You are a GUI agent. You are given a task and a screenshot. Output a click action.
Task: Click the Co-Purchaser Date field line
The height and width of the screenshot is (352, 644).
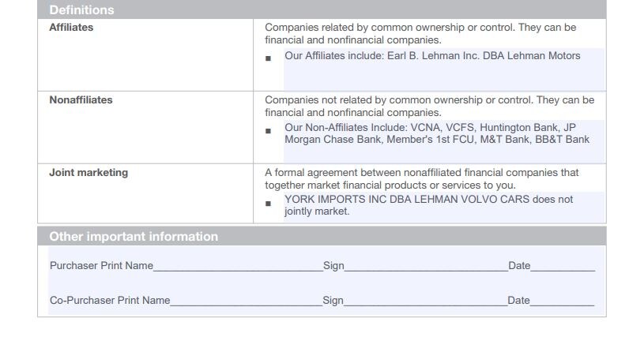pyautogui.click(x=562, y=301)
